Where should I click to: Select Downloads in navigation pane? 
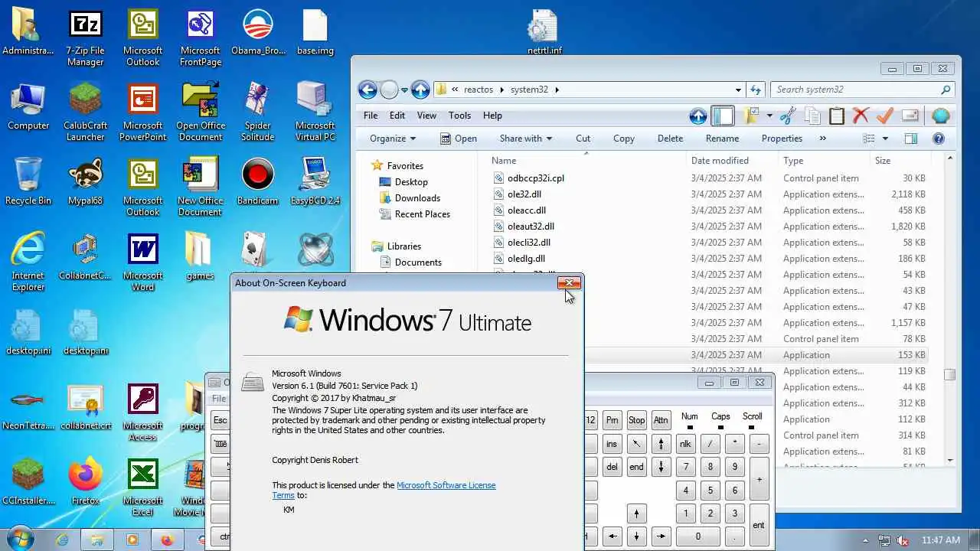click(417, 198)
